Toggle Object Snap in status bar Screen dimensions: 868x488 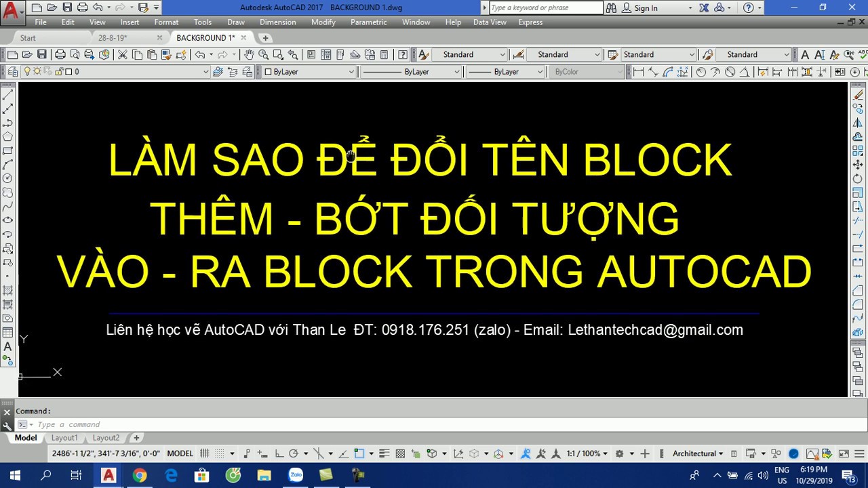tap(359, 453)
